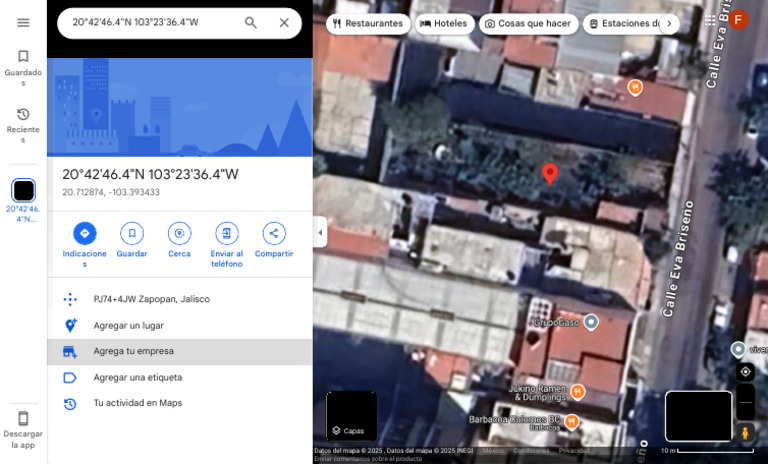Select Barbacoa Colomos BC marker
This screenshot has width=768, height=464.
pos(571,421)
